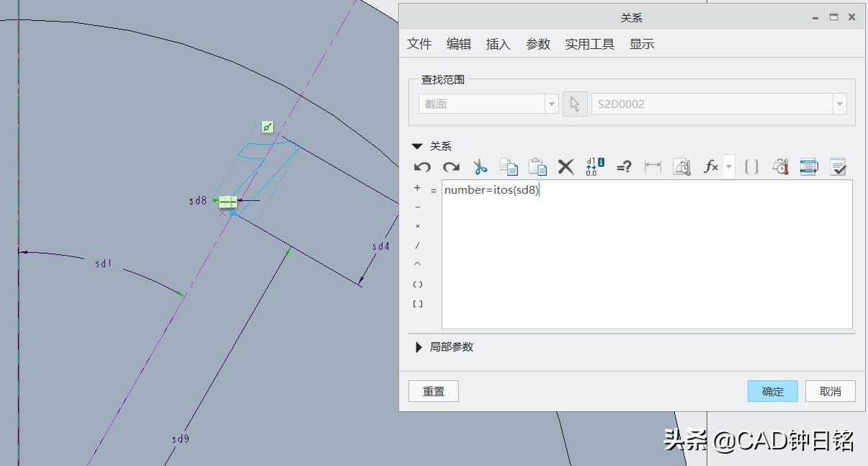Click the Redo icon
The width and height of the screenshot is (868, 466).
(452, 166)
